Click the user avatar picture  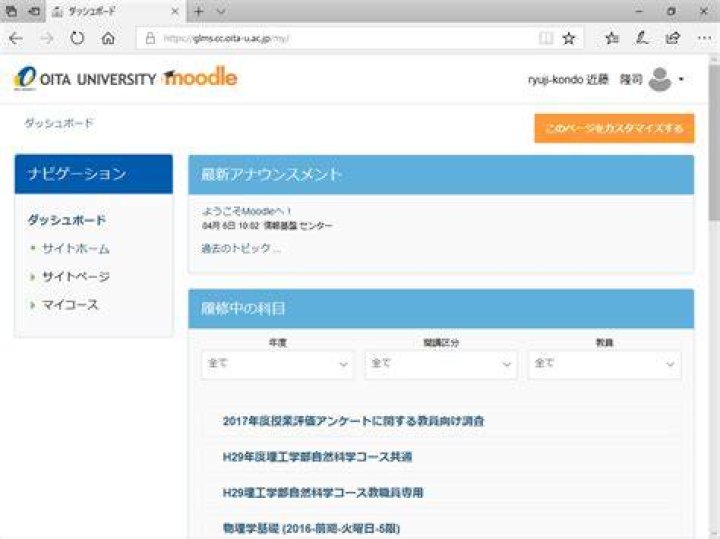coord(660,79)
